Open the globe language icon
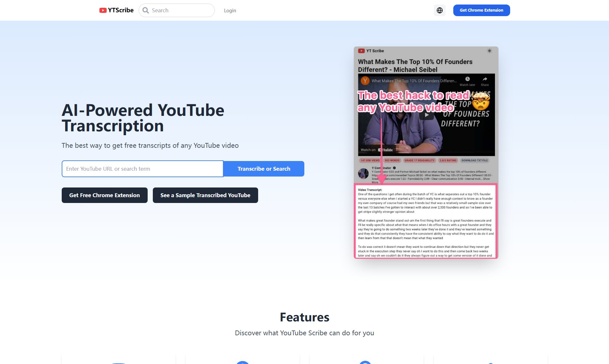 point(440,10)
